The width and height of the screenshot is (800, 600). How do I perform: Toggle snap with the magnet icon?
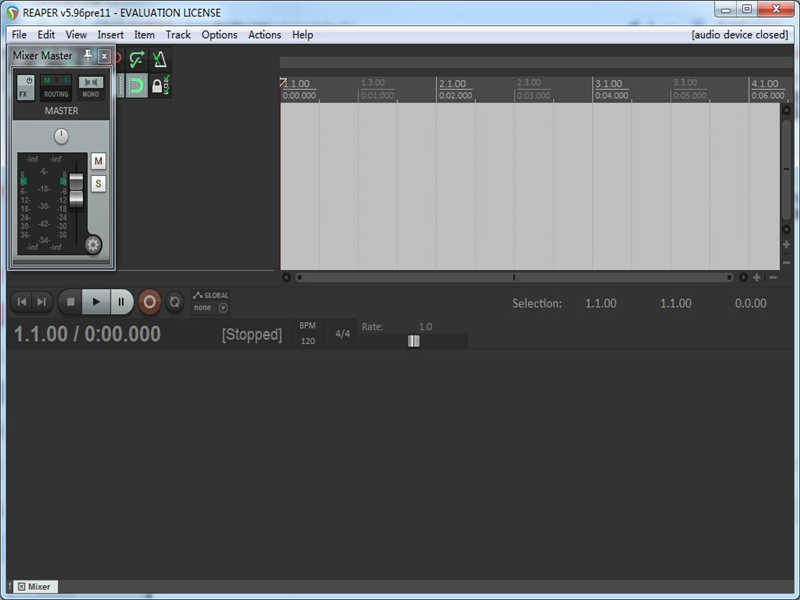tap(137, 85)
